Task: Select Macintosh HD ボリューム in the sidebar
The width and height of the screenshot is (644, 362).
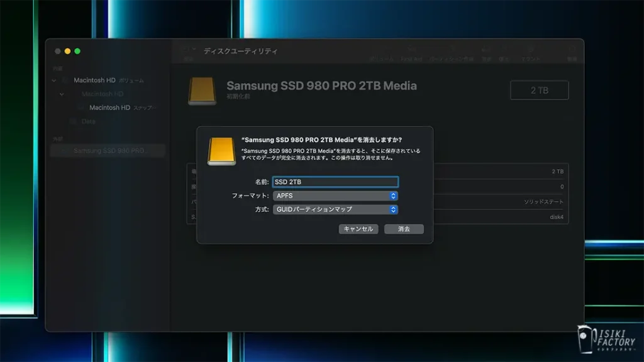Action: 108,80
